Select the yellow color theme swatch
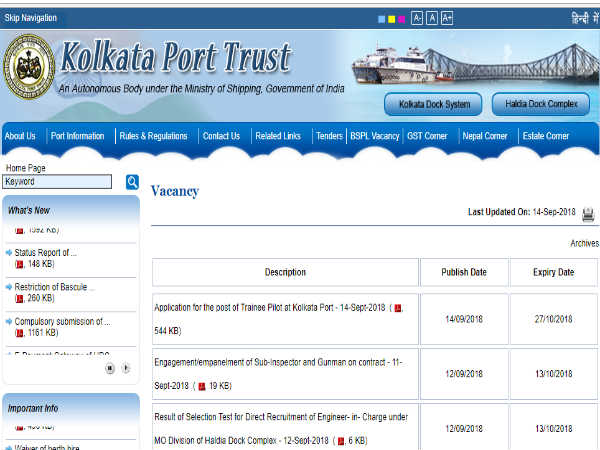Viewport: 600px width, 450px height. click(391, 19)
